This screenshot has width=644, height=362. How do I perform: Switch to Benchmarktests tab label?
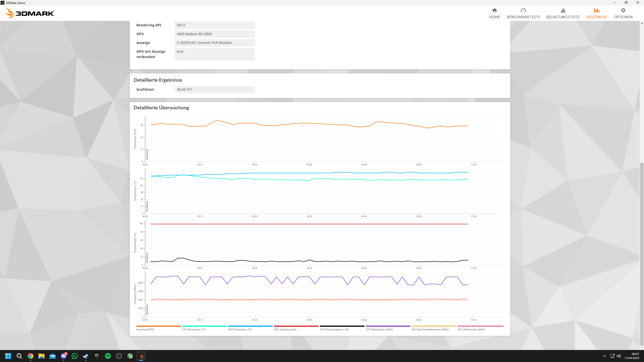tap(523, 17)
